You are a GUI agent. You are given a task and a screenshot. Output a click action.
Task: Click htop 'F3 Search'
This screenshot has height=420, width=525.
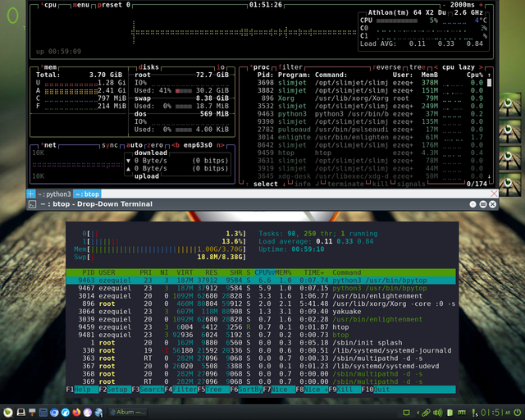pos(148,390)
